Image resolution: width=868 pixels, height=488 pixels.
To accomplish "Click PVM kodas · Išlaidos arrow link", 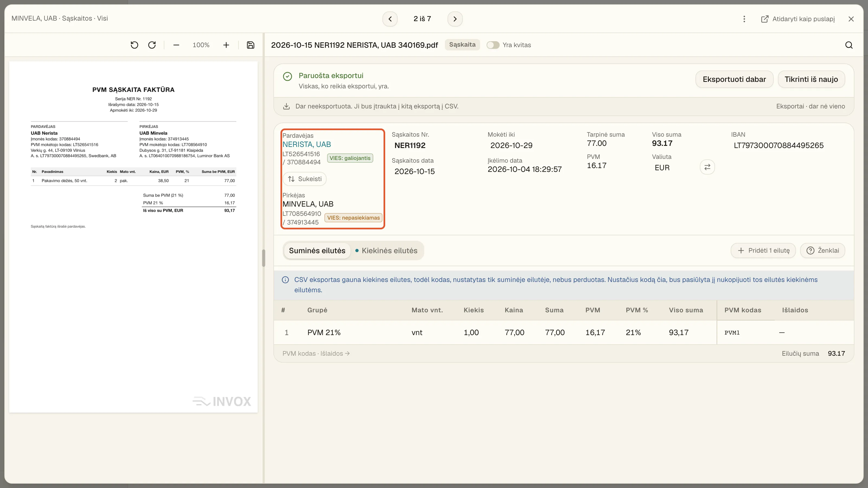I will coord(316,354).
